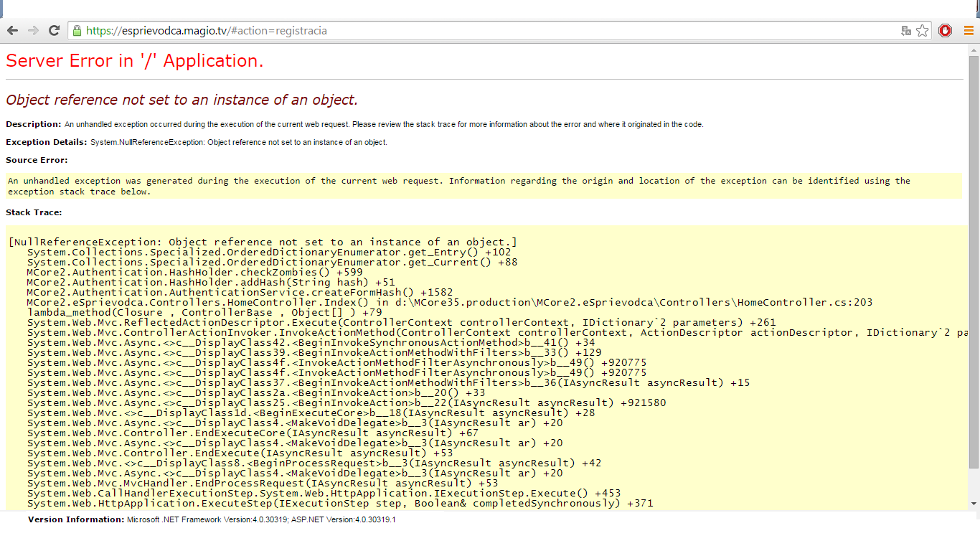The width and height of the screenshot is (980, 551).
Task: Click the "Version Information:" label
Action: tap(76, 519)
